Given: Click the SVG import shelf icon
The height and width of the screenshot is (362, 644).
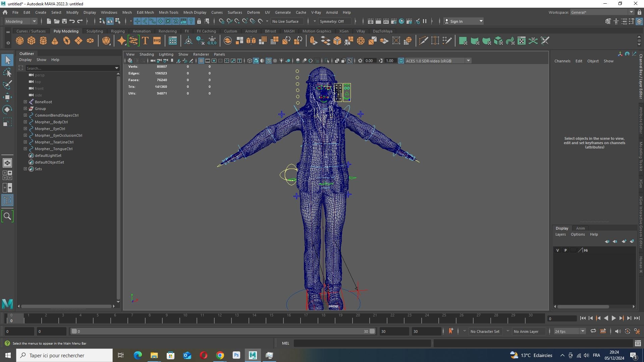Looking at the screenshot, I should click(x=157, y=41).
